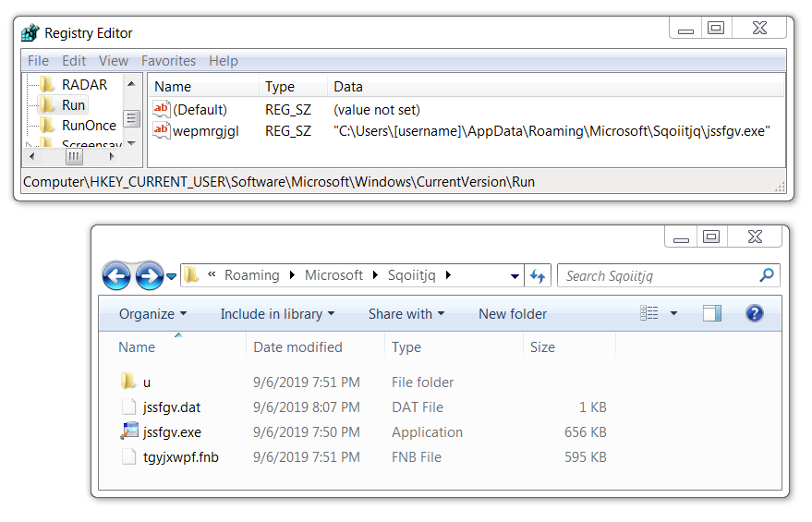Click the RunOnce folder icon

(x=48, y=126)
